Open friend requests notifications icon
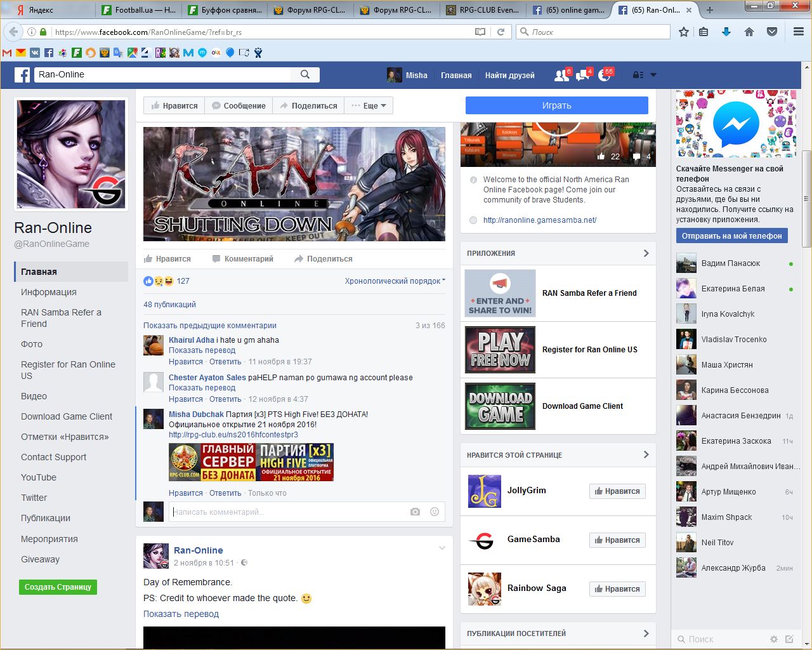The width and height of the screenshot is (812, 650). coord(561,75)
